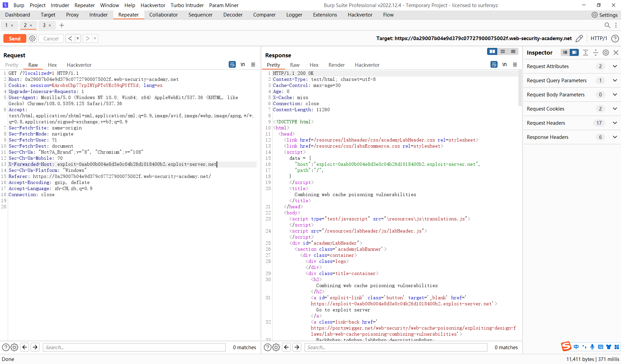Jump to previous request search match

point(25,347)
